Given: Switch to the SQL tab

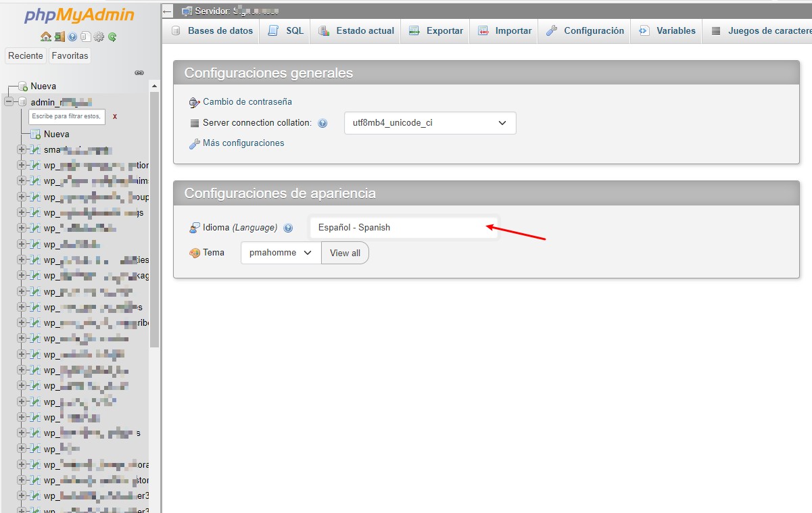Looking at the screenshot, I should tap(285, 31).
